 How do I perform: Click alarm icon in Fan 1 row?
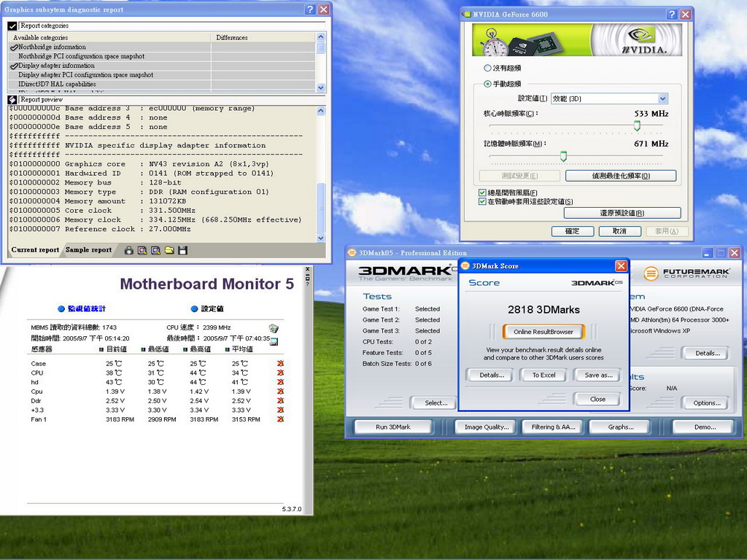click(280, 419)
